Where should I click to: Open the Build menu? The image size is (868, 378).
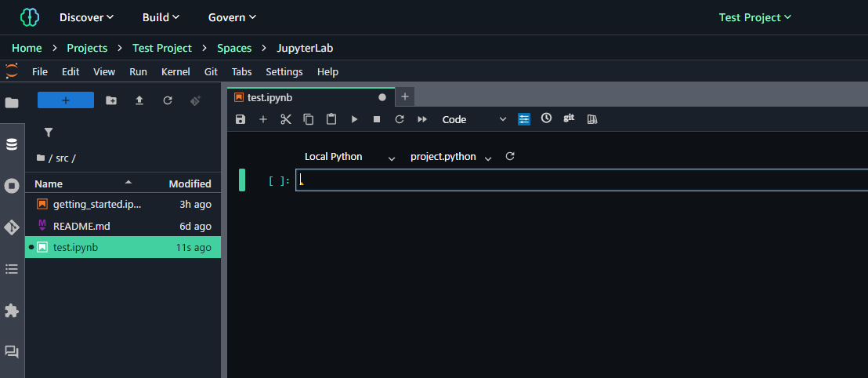161,17
